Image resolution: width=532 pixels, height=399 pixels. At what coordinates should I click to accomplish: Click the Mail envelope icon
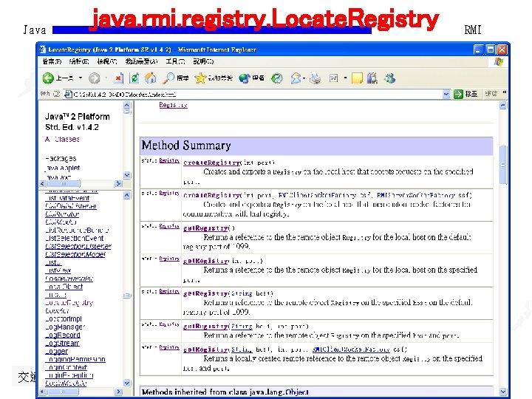point(296,78)
